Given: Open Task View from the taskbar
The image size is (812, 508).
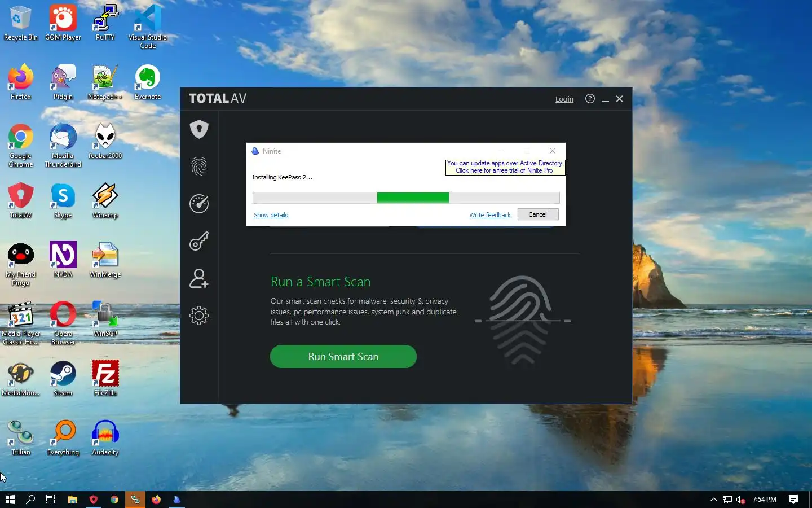Looking at the screenshot, I should [x=51, y=500].
